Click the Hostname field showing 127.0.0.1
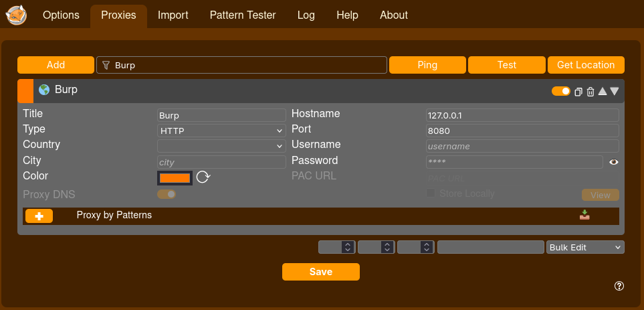The image size is (644, 310). coord(522,115)
